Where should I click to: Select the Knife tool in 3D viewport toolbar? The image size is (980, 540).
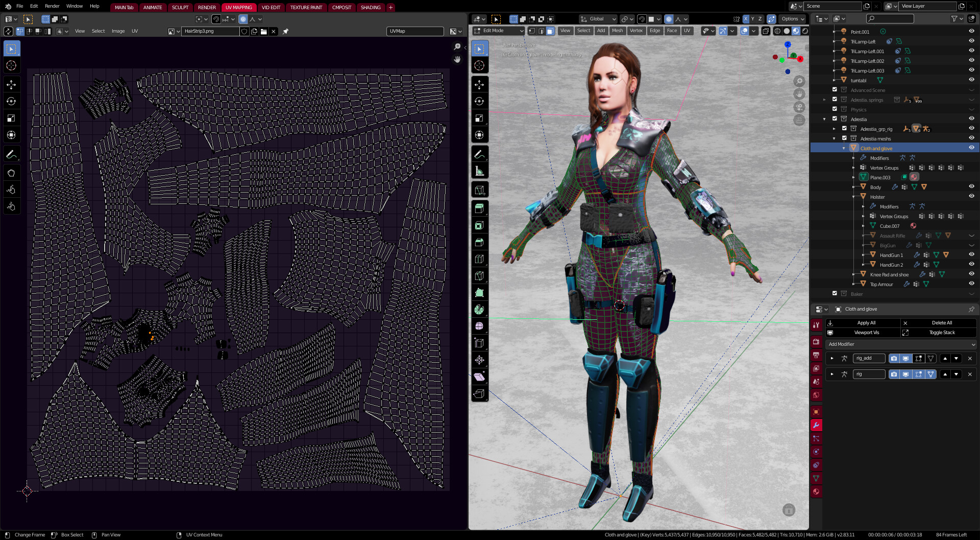tap(479, 276)
